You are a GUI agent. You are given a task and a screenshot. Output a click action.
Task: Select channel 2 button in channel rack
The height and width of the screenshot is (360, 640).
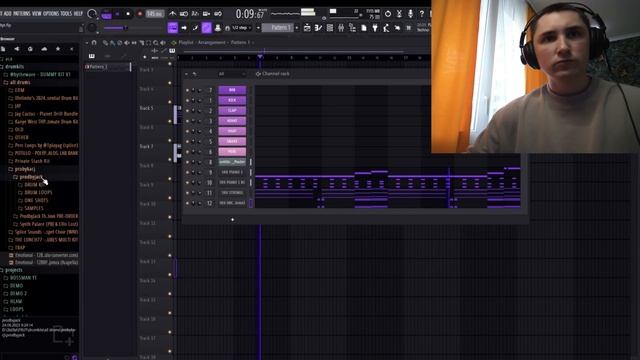click(x=232, y=110)
